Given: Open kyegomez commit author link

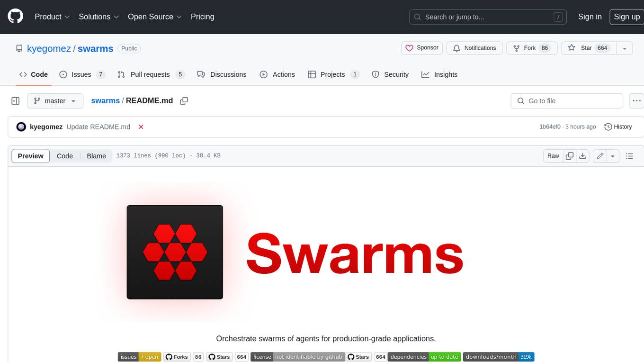Looking at the screenshot, I should [46, 127].
